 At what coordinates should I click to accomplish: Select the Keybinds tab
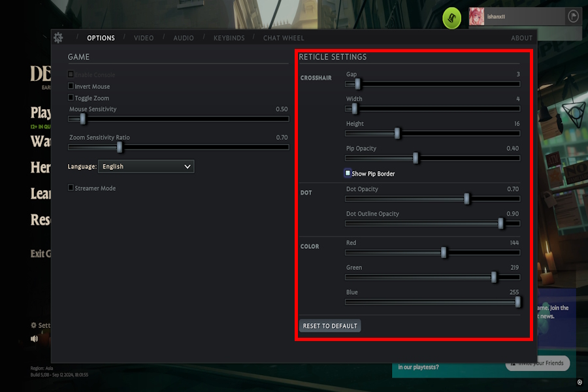tap(229, 38)
